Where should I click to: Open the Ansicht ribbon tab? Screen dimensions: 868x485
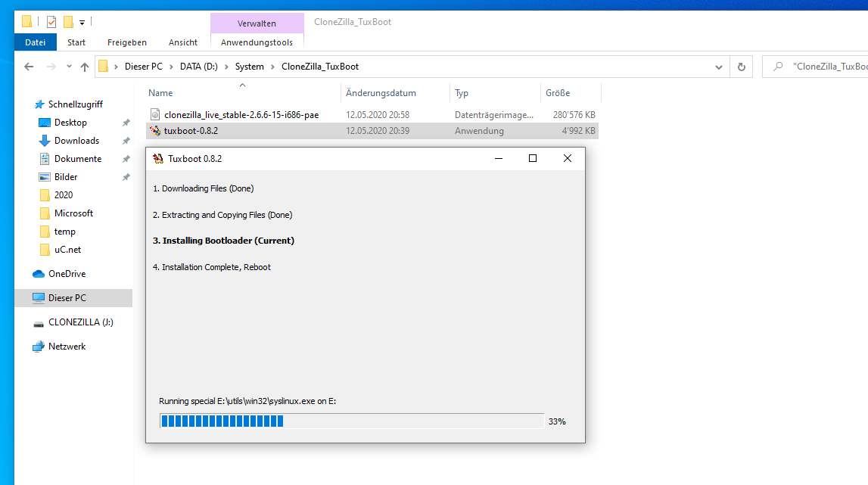[182, 42]
